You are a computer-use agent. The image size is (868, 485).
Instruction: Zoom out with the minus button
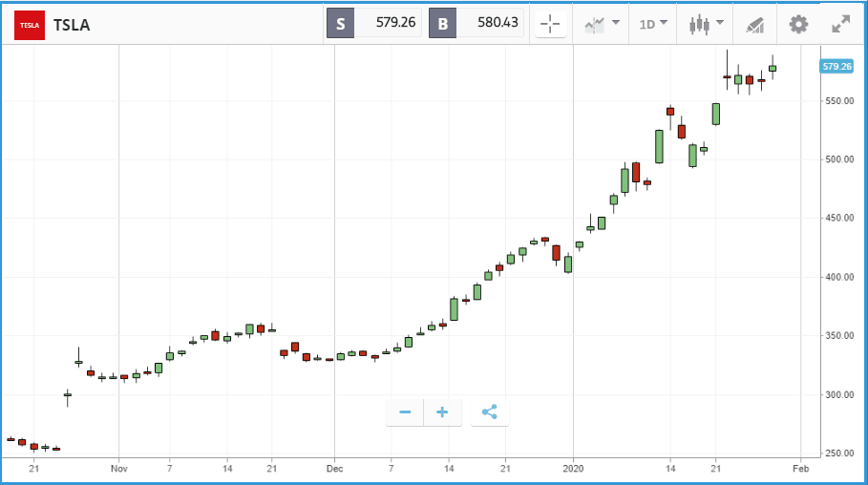point(405,411)
